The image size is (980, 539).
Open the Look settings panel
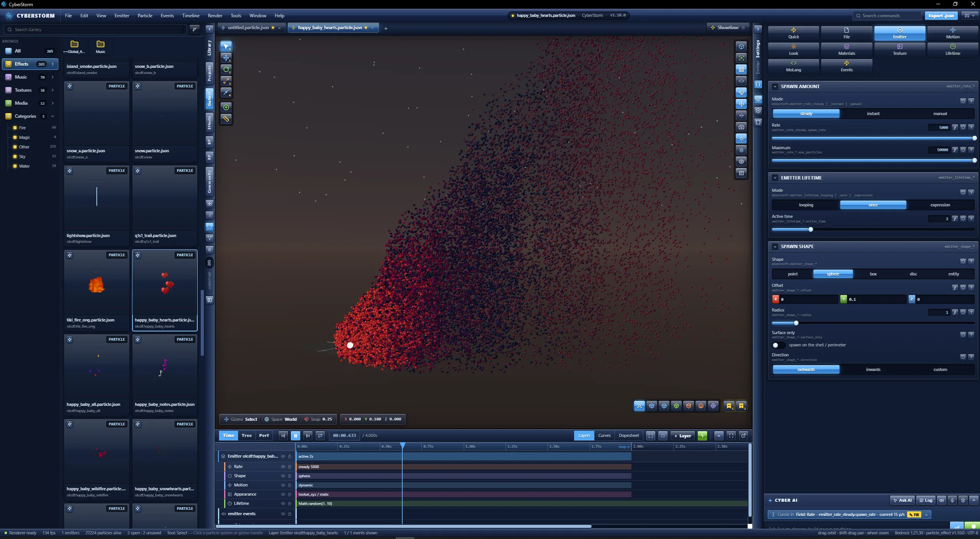(793, 50)
